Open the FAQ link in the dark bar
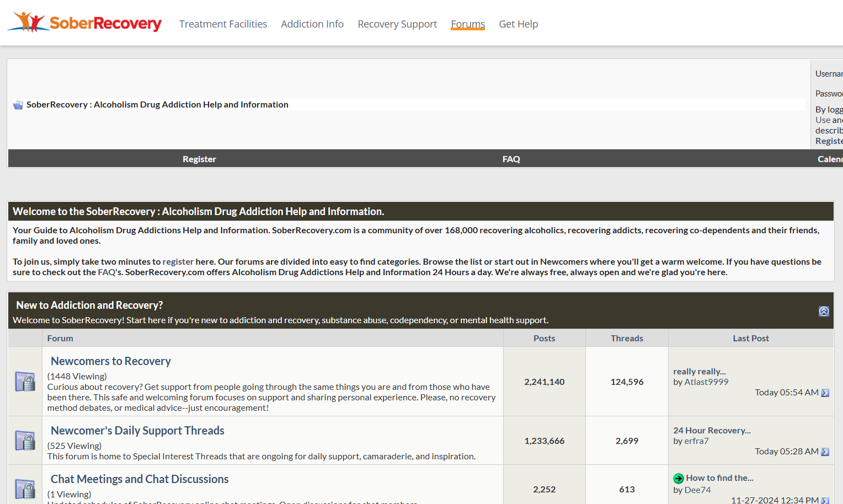The height and width of the screenshot is (504, 843). pos(511,159)
